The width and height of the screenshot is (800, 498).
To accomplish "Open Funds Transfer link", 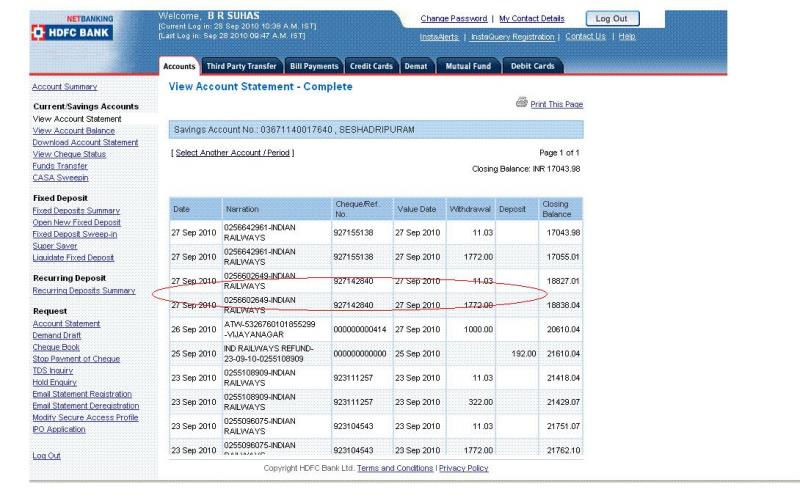I will (x=60, y=166).
